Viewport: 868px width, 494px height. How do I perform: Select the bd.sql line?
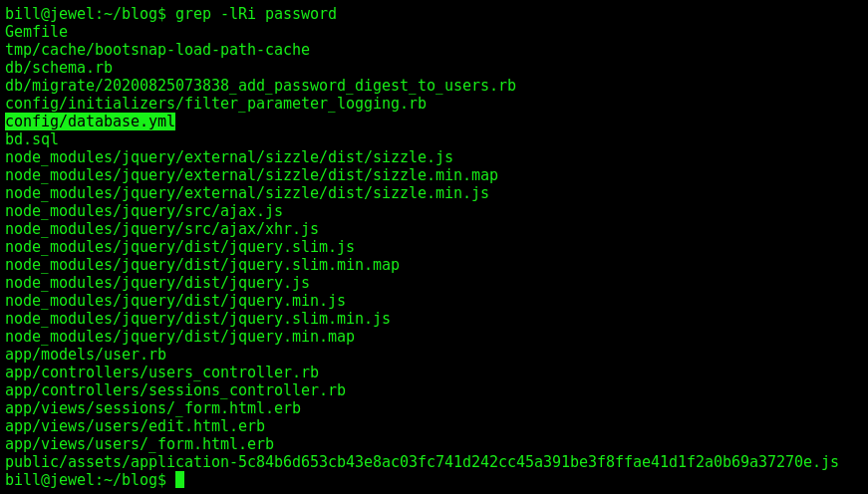(x=32, y=138)
